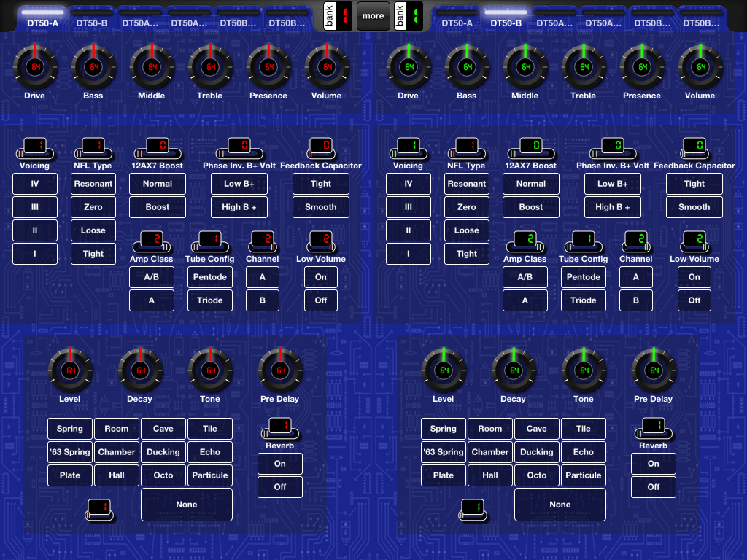747x560 pixels.
Task: Turn Low Volume Off in left panel
Action: 321,300
